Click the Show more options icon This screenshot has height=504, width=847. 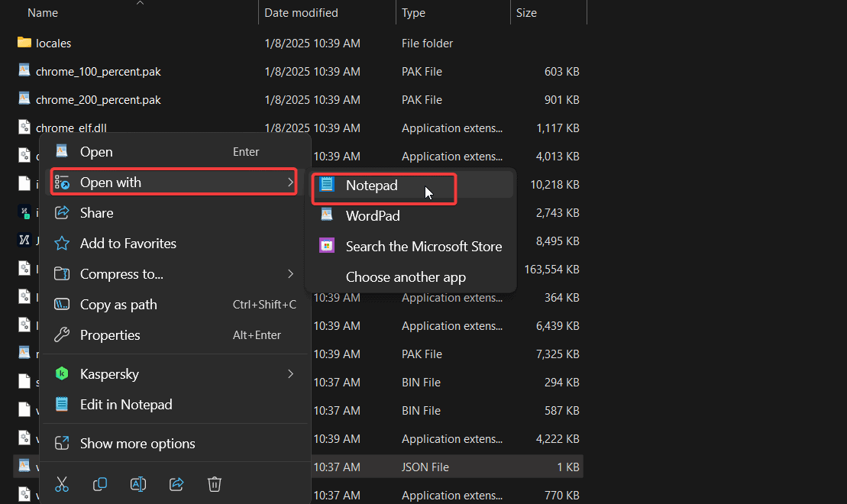(x=62, y=443)
